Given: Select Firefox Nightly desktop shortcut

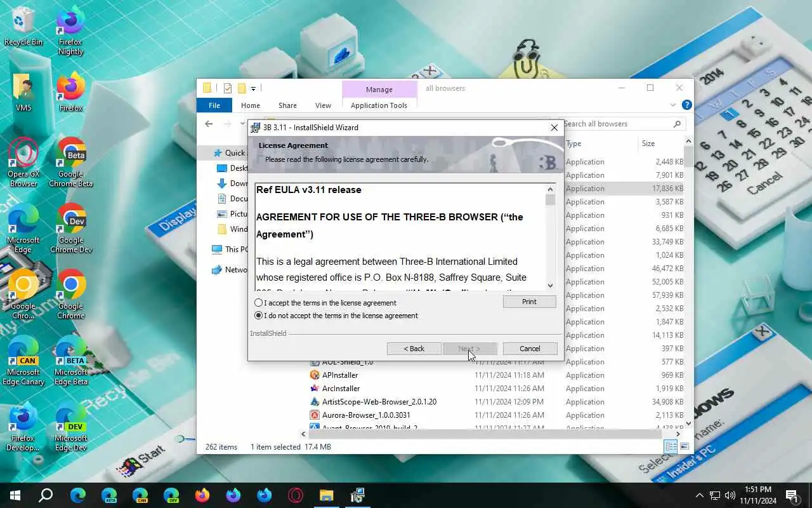Looking at the screenshot, I should pos(71,30).
